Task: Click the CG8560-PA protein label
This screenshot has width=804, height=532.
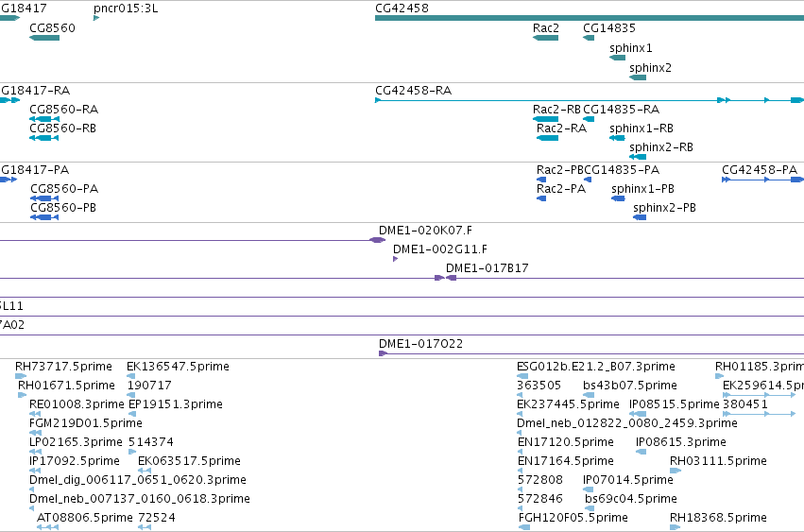Action: [64, 189]
